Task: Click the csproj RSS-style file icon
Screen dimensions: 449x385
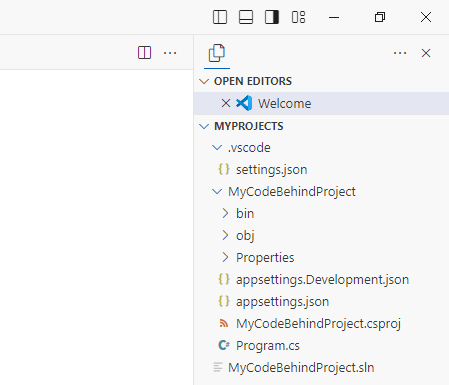Action: [224, 323]
